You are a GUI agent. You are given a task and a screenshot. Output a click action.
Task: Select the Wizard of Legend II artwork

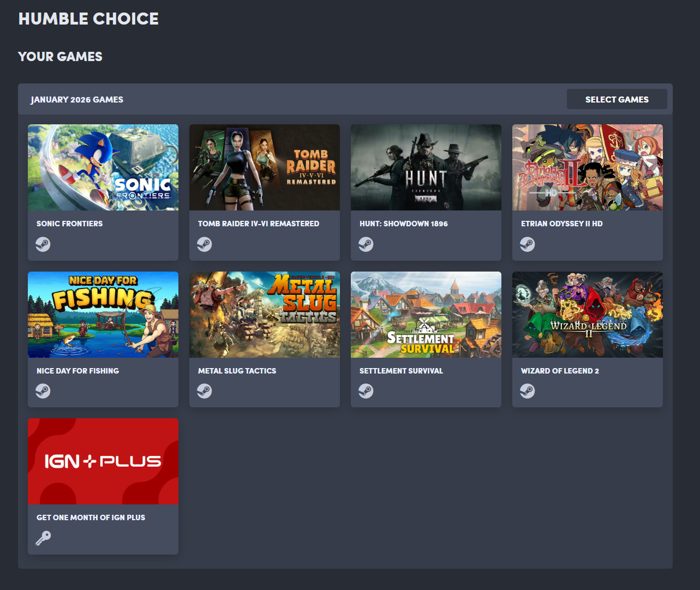click(x=588, y=315)
